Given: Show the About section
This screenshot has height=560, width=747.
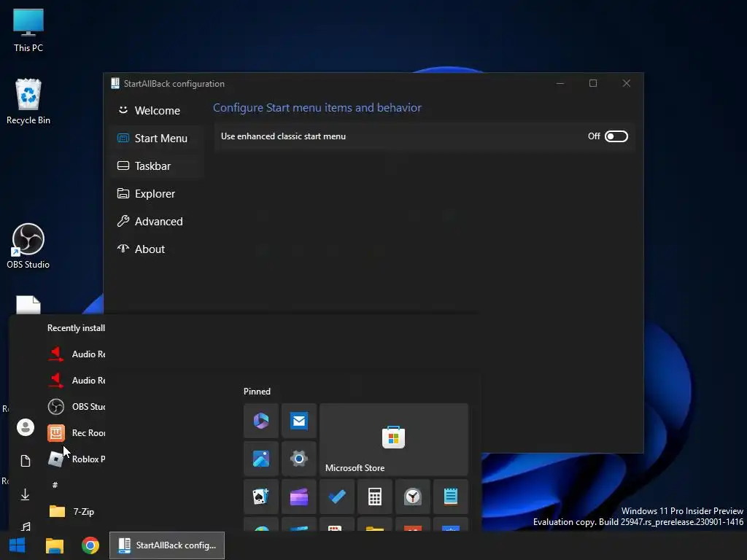Looking at the screenshot, I should [x=158, y=249].
